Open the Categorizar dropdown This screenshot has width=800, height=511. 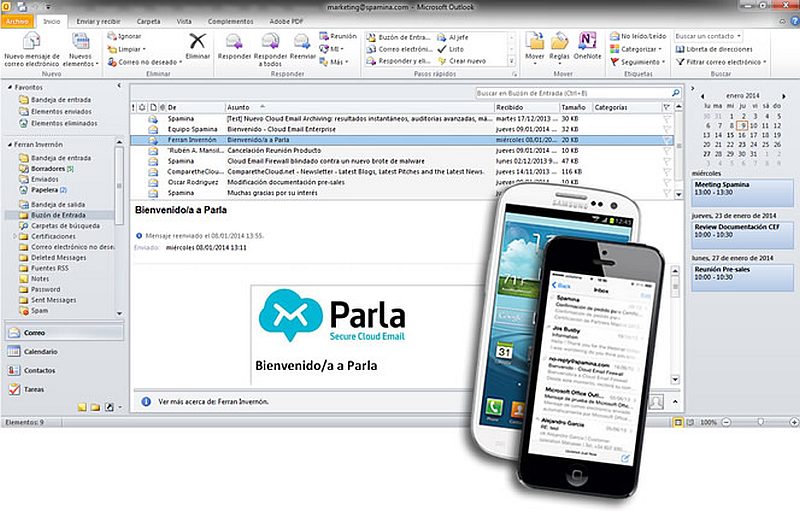636,49
